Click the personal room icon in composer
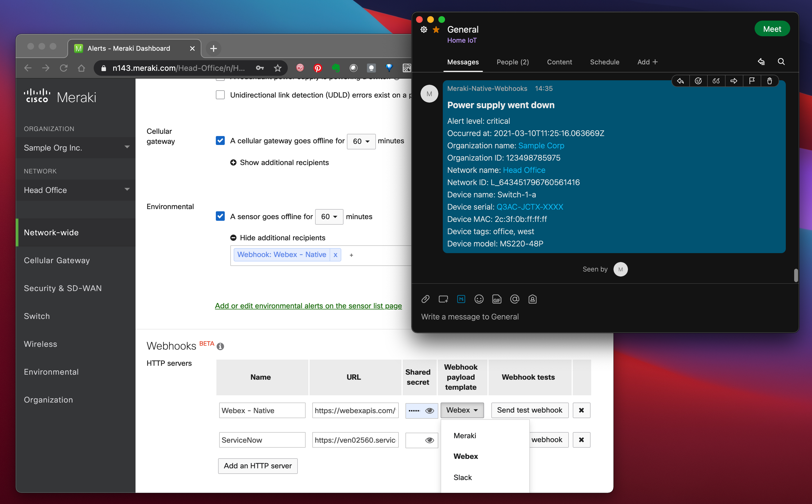Screen dimensions: 812x504 (x=532, y=299)
